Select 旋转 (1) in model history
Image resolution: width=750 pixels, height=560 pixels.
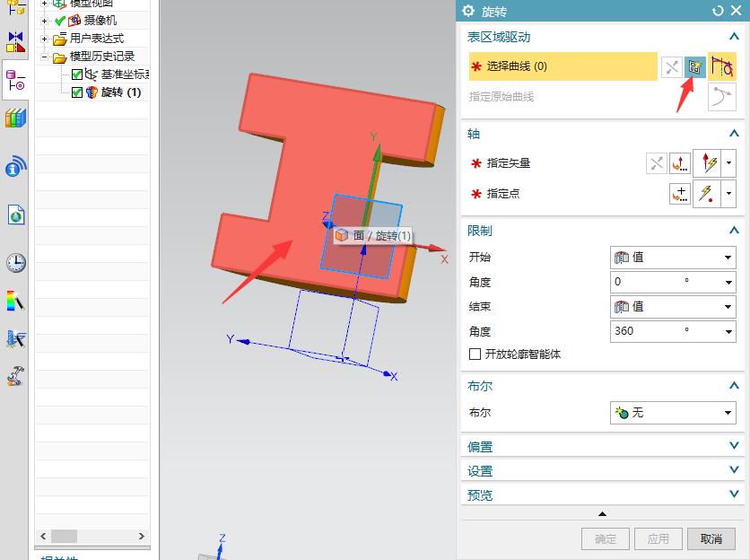[x=121, y=92]
